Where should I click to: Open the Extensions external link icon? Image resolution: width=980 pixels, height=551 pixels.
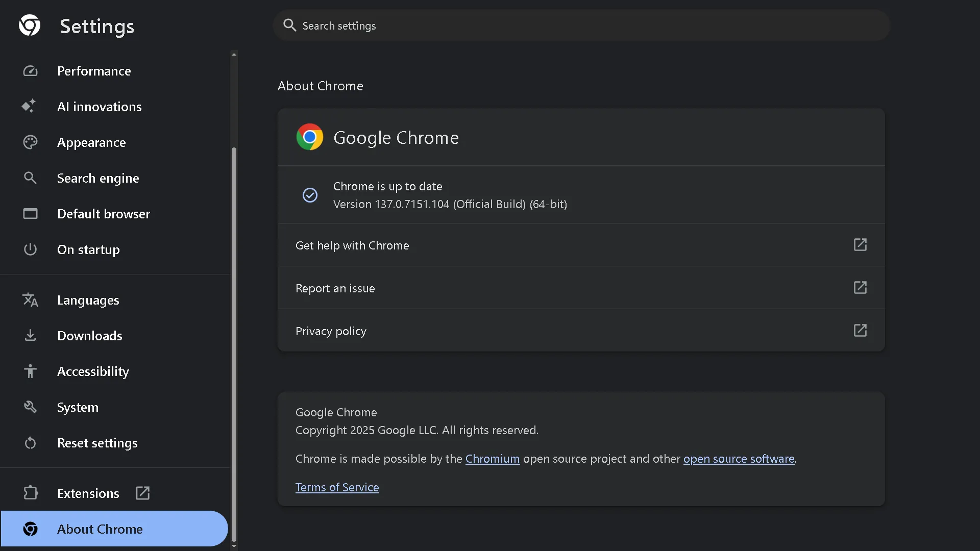click(x=142, y=493)
